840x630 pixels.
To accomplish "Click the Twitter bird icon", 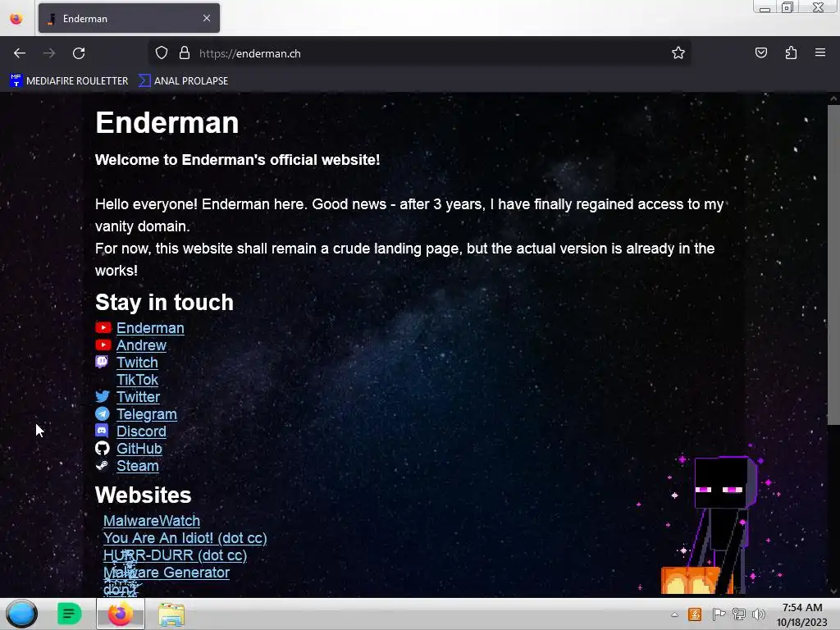I will click(x=103, y=396).
